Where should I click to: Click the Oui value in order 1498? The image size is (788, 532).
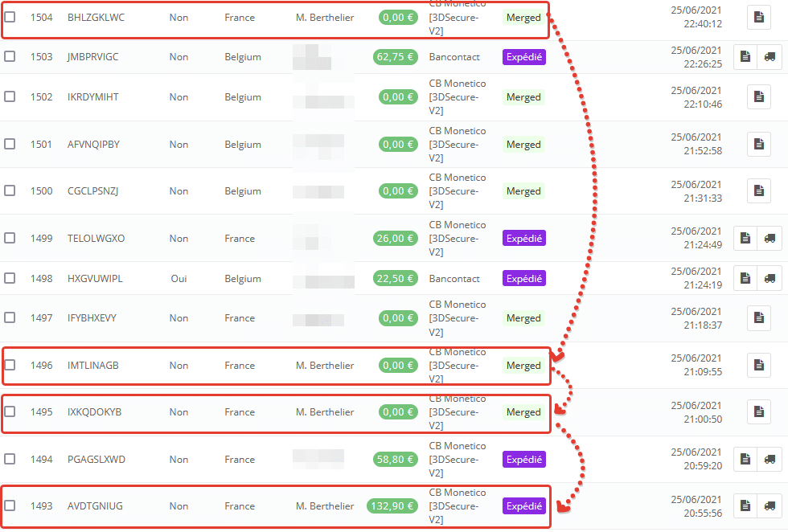point(179,278)
